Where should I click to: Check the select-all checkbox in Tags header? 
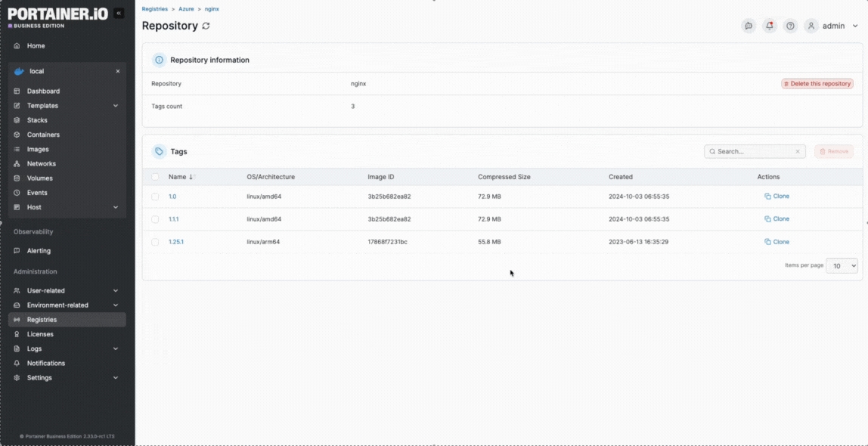point(155,177)
